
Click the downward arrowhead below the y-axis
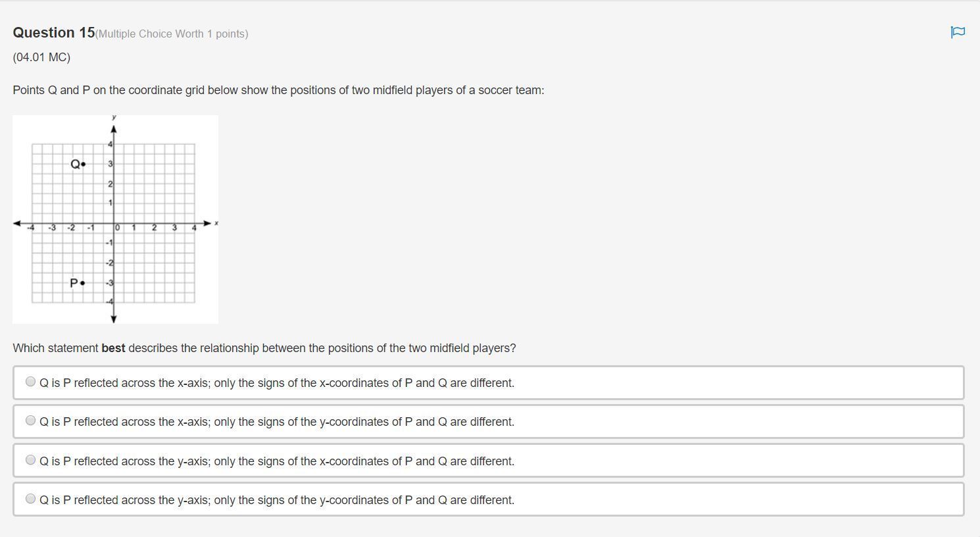point(114,319)
